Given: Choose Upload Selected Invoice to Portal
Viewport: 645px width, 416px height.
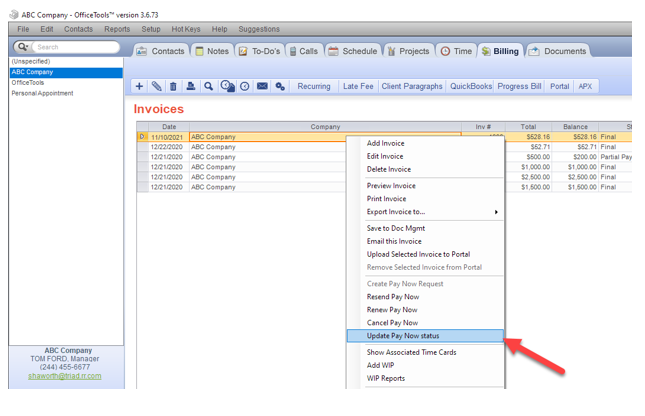Looking at the screenshot, I should point(425,254).
